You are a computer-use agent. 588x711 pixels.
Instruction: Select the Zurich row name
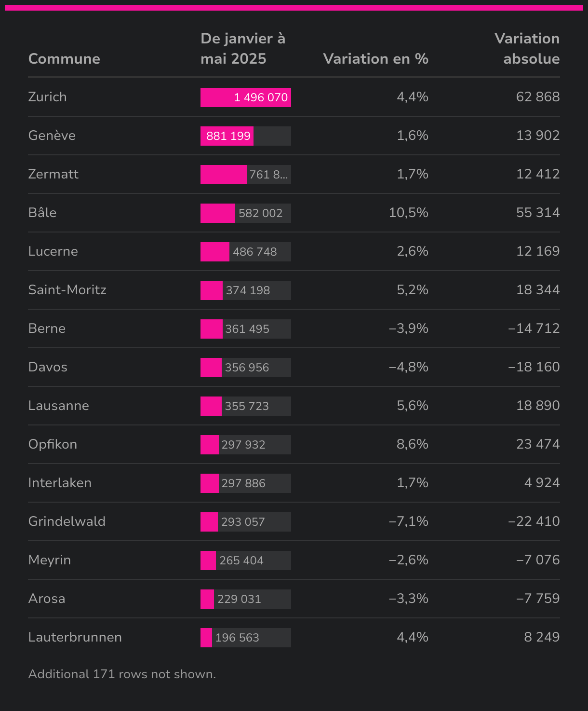point(48,97)
